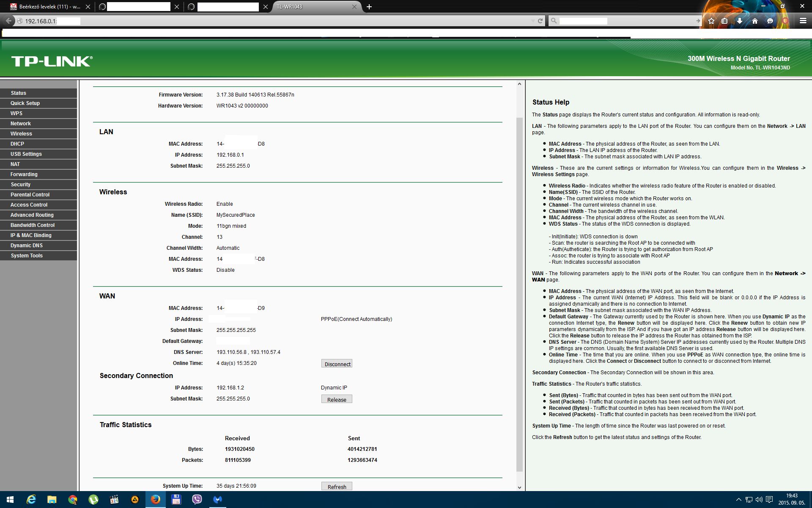Expand the URL bar history dropdown
Viewport: 812px width, 508px height.
pyautogui.click(x=532, y=21)
